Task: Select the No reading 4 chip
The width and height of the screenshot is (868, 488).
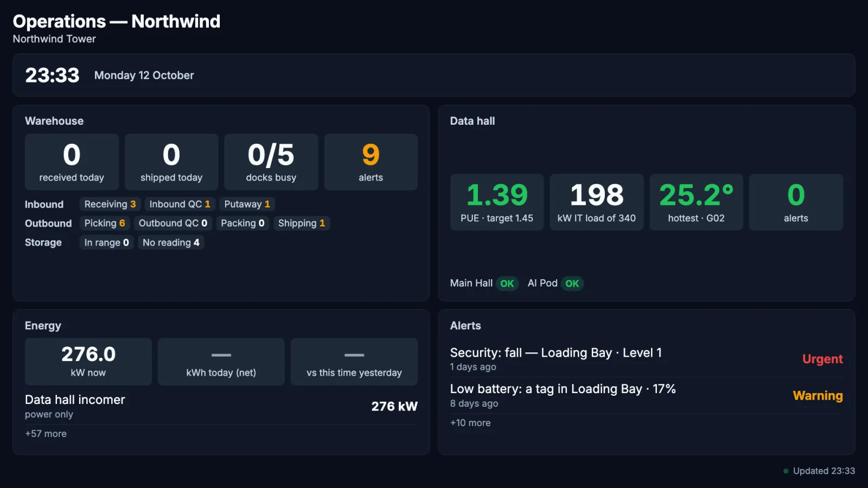Action: pyautogui.click(x=171, y=242)
